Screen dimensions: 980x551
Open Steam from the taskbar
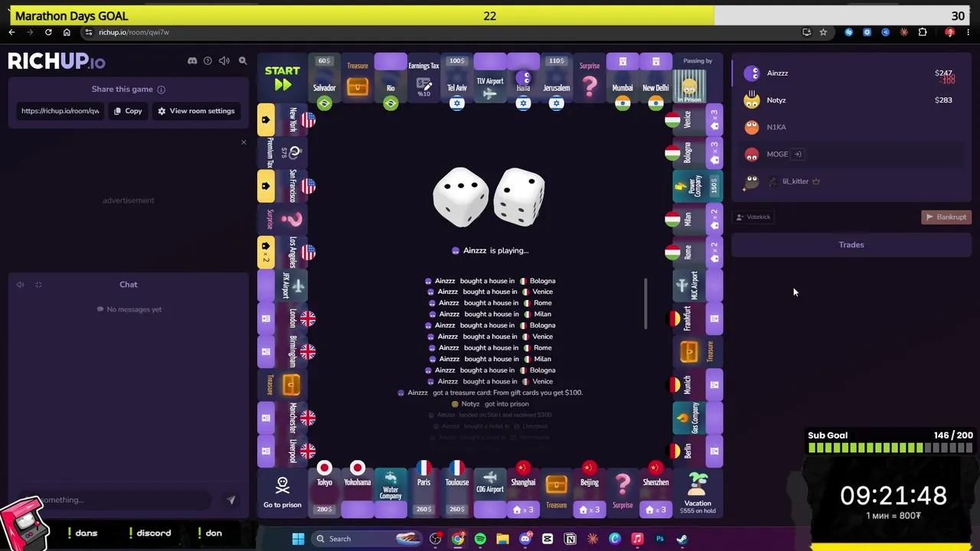pyautogui.click(x=681, y=539)
